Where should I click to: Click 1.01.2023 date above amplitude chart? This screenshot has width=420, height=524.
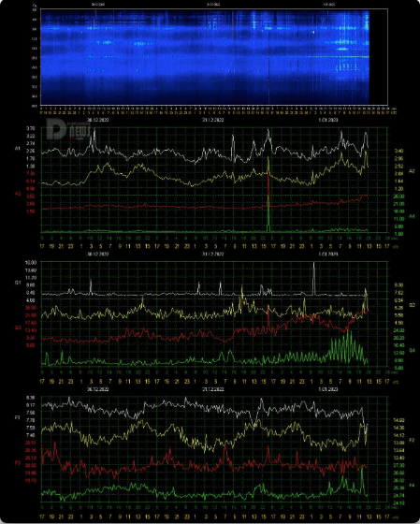pos(327,120)
